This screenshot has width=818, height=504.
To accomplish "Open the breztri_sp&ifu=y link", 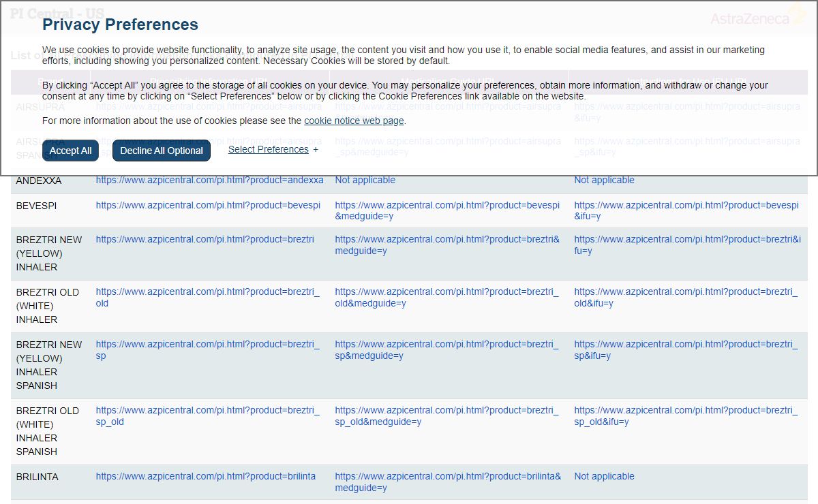I will coord(686,350).
